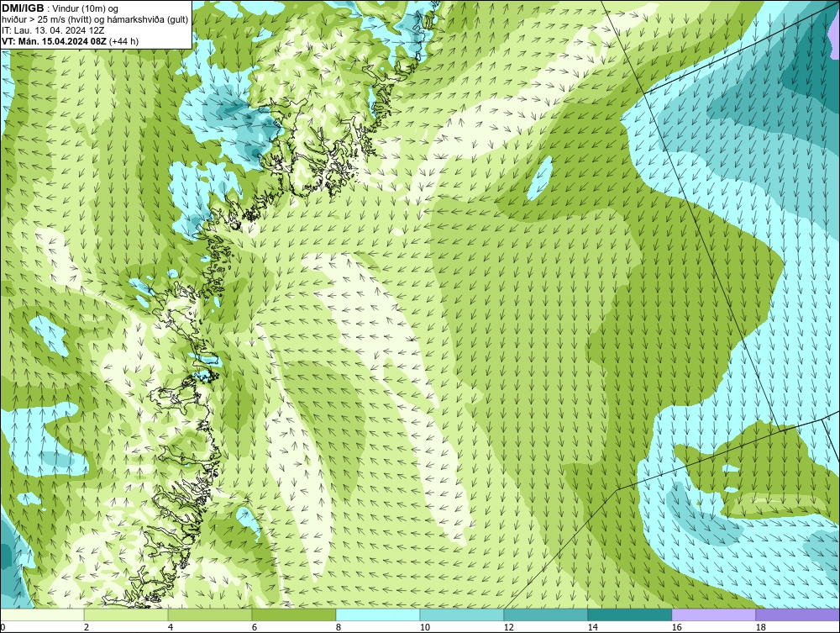Click scale label 0
The width and height of the screenshot is (840, 633).
(3, 627)
